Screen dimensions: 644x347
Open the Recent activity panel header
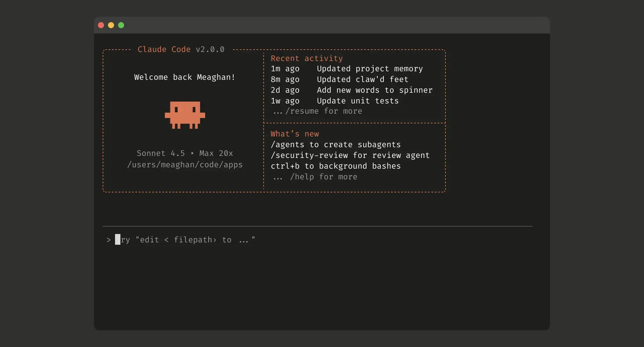(x=307, y=58)
